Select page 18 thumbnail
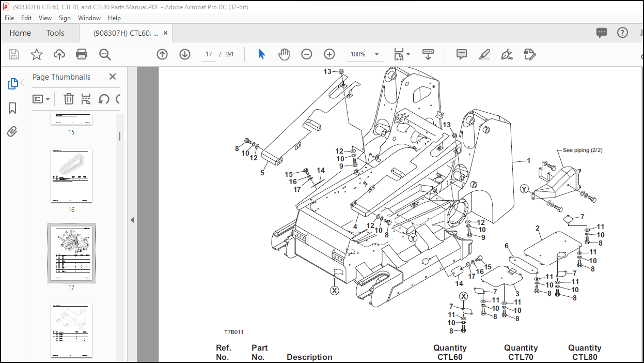 click(71, 331)
